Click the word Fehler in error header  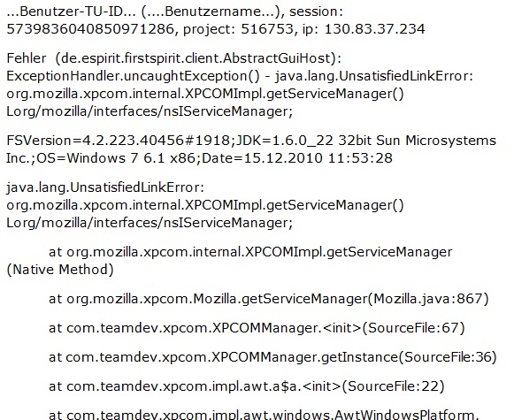point(27,58)
